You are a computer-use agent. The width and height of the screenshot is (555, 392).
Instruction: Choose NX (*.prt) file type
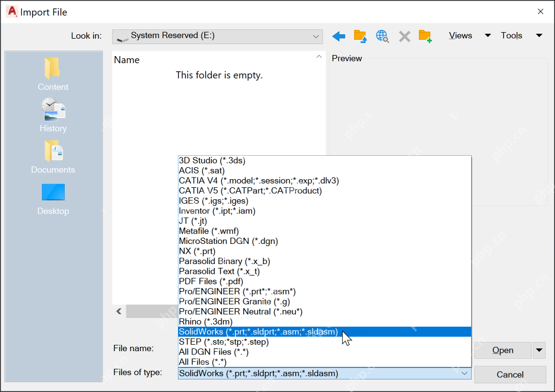[325, 251]
